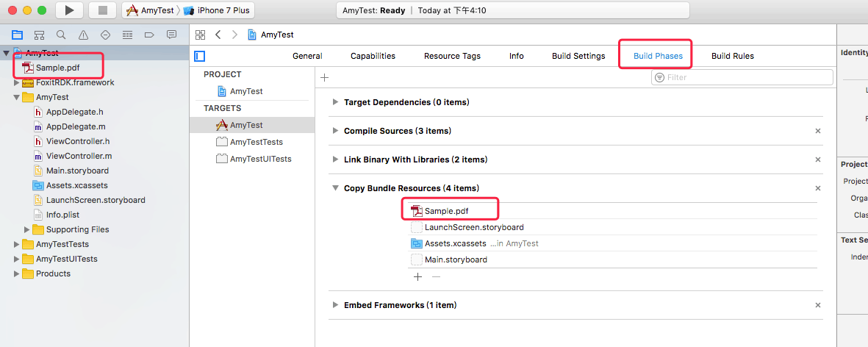The image size is (868, 347).
Task: Go back with the left chevron
Action: coord(218,35)
